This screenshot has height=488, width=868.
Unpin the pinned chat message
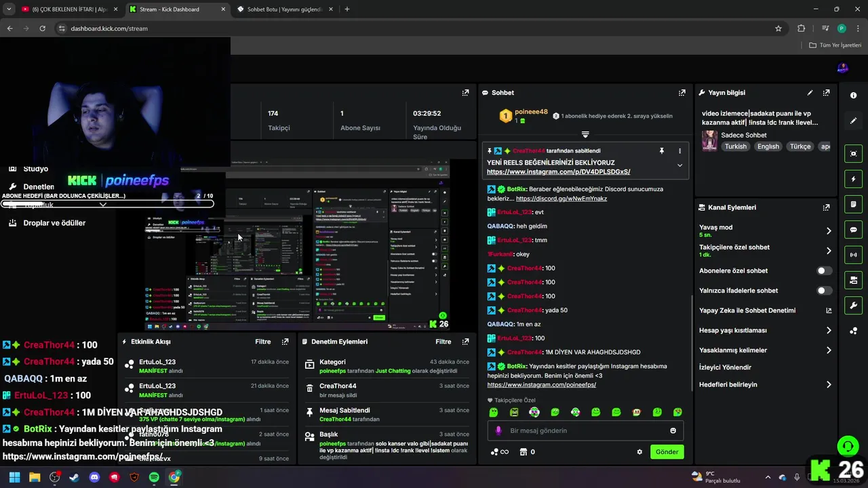662,151
